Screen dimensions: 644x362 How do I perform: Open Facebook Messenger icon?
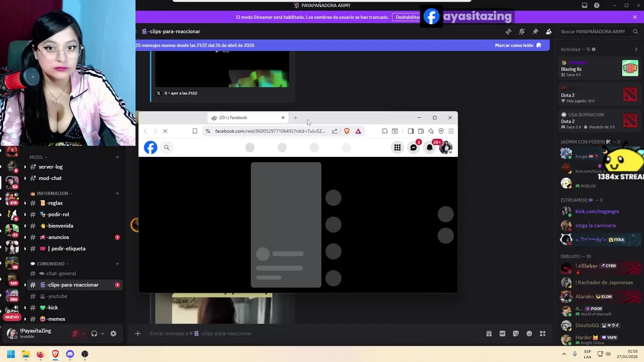(414, 147)
